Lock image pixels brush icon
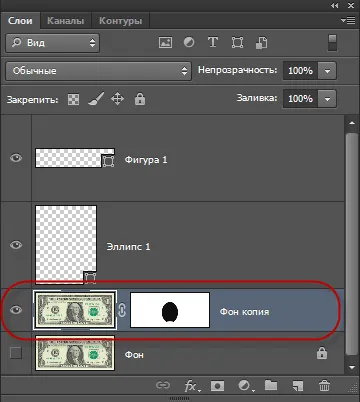The image size is (360, 402). (x=96, y=99)
